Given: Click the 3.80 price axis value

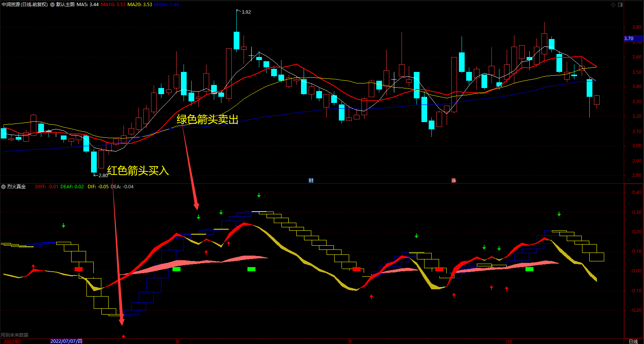Looking at the screenshot, I should (x=637, y=27).
